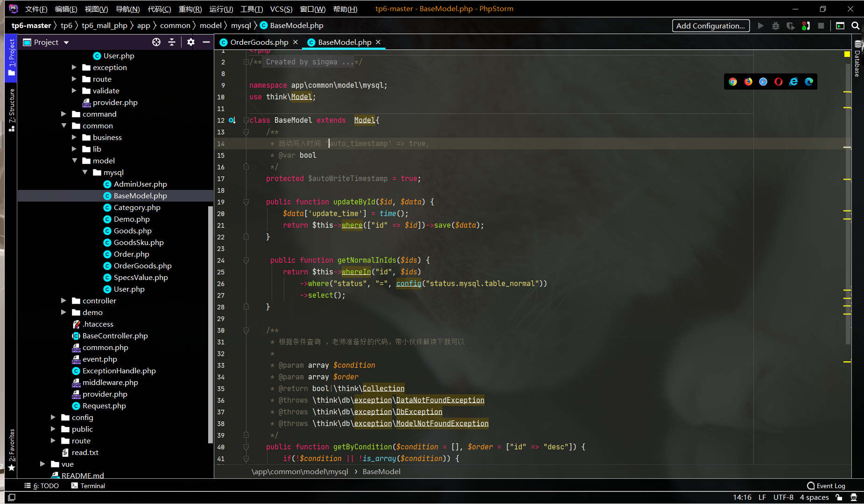
Task: Toggle the 1: Project side tab
Action: click(12, 57)
